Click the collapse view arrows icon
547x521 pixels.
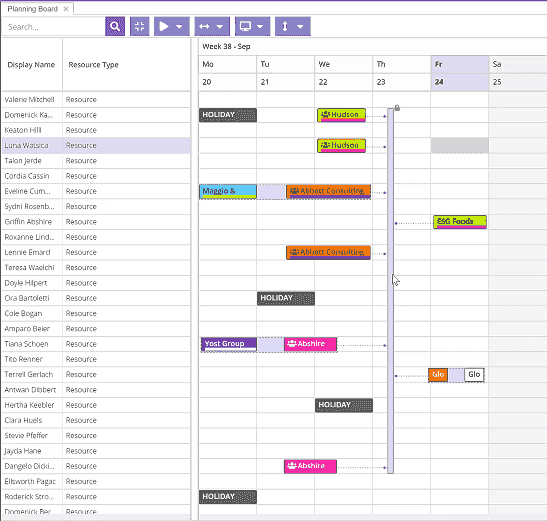pyautogui.click(x=140, y=26)
